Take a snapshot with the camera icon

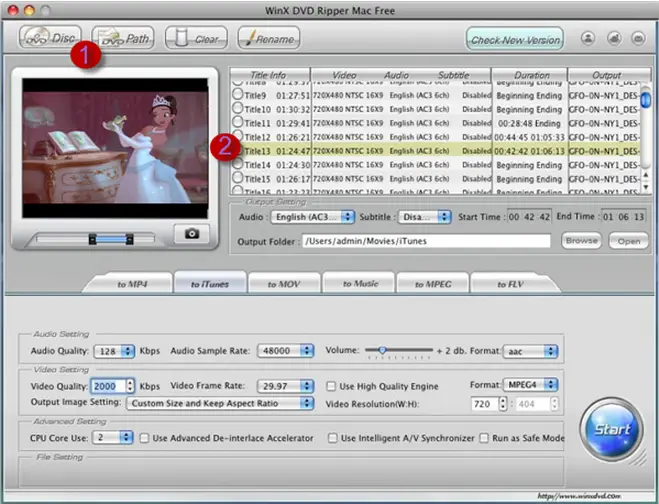click(x=192, y=233)
